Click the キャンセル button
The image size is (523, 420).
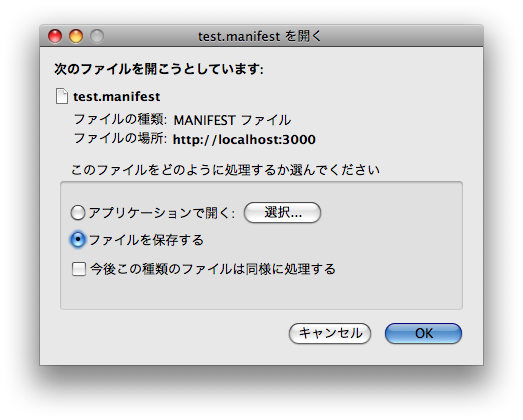(330, 333)
